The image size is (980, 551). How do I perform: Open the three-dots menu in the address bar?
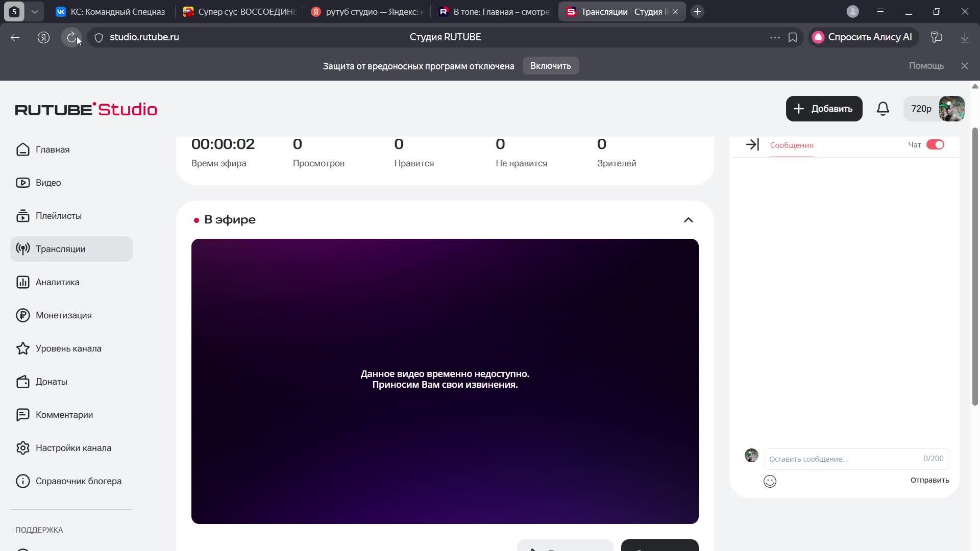774,37
